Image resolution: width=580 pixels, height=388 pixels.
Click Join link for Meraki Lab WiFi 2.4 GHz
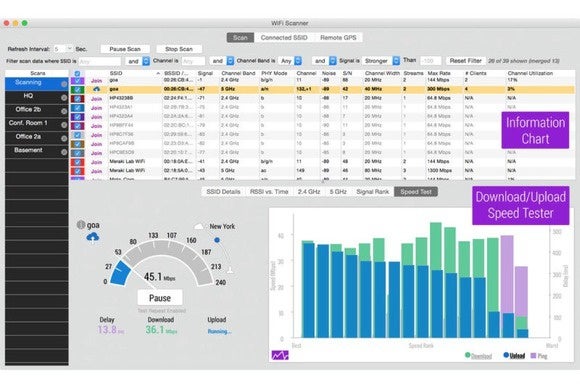coord(97,162)
